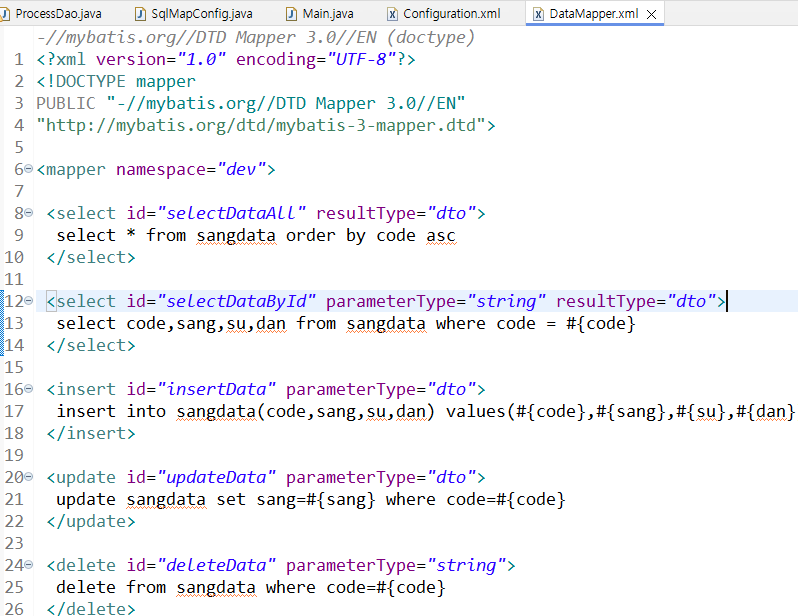Click "DOCTYPE mapper" on line 2
This screenshot has width=798, height=616.
pyautogui.click(x=126, y=81)
